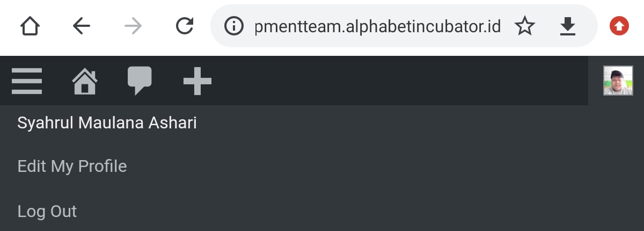644x231 pixels.
Task: Open the WordPress hamburger menu
Action: (27, 81)
